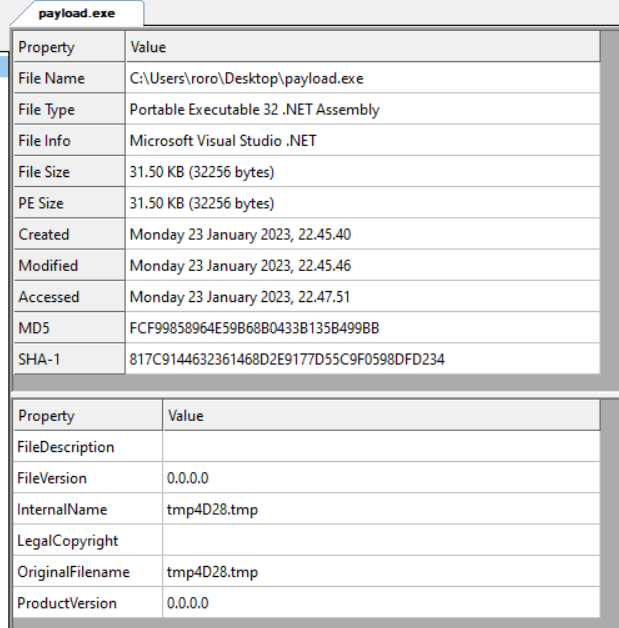Select the InternalName value tmp4D28.tmp

point(212,510)
